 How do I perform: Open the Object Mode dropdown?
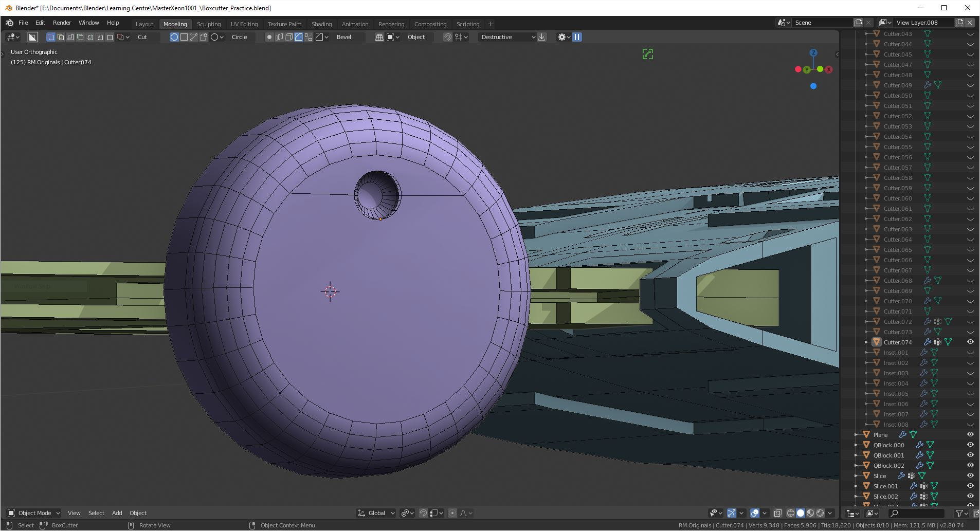(34, 513)
